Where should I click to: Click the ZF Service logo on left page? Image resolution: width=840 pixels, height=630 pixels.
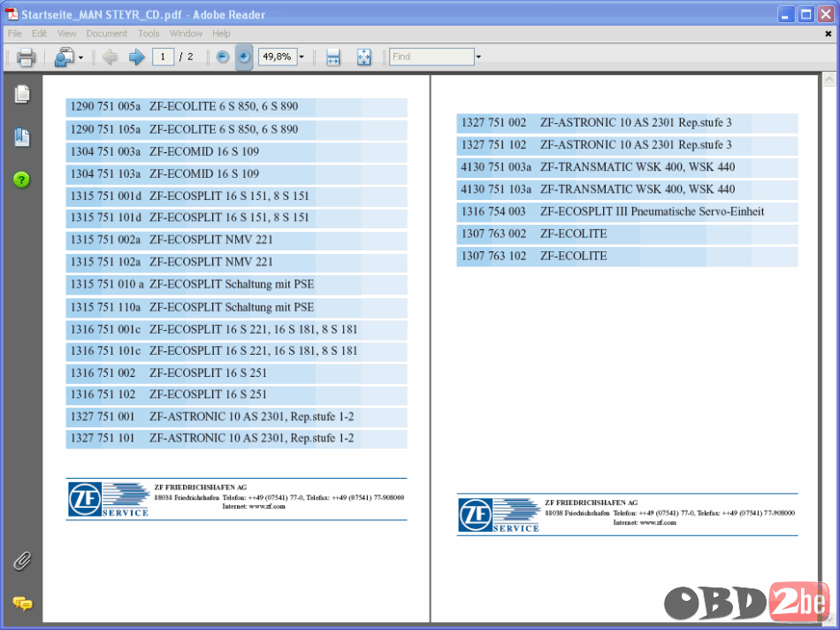[x=109, y=500]
